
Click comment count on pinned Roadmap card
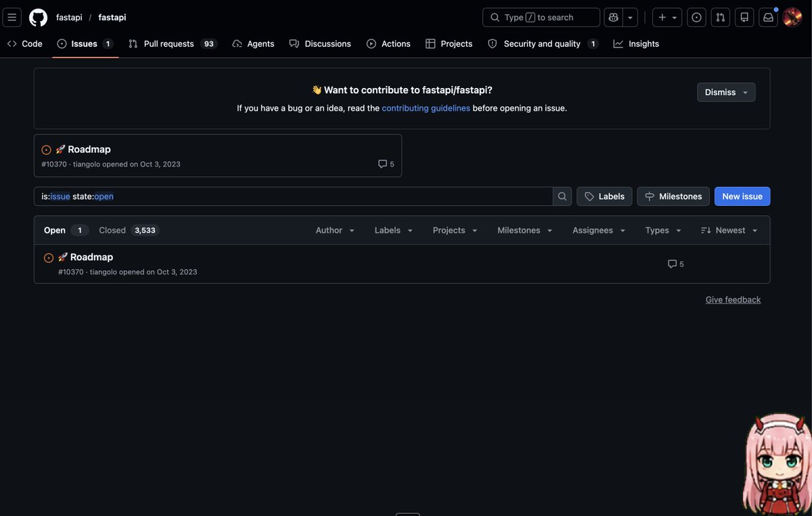pyautogui.click(x=386, y=164)
